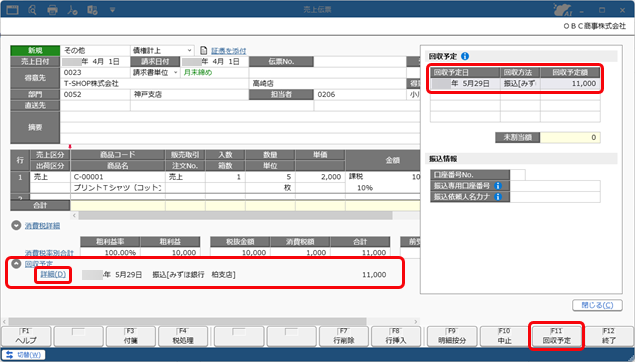Click the 消費税率別合計 link
Image resolution: width=635 pixels, height=362 pixels.
tap(49, 253)
